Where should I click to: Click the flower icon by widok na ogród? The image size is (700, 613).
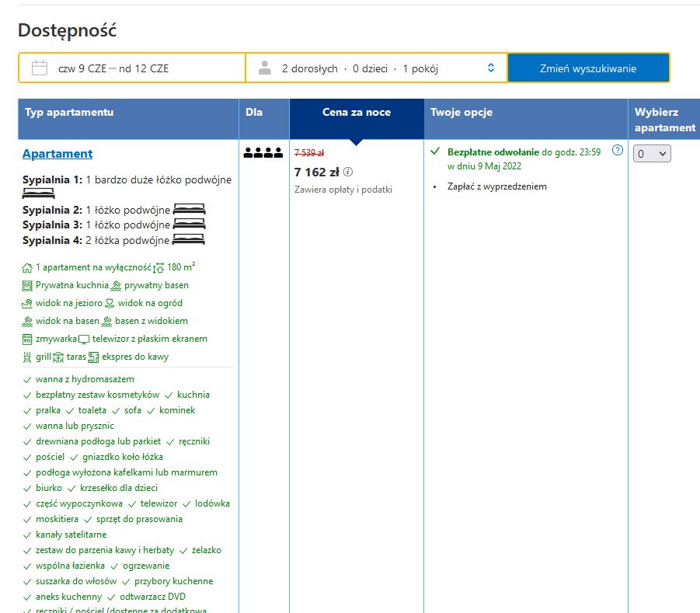pyautogui.click(x=110, y=304)
